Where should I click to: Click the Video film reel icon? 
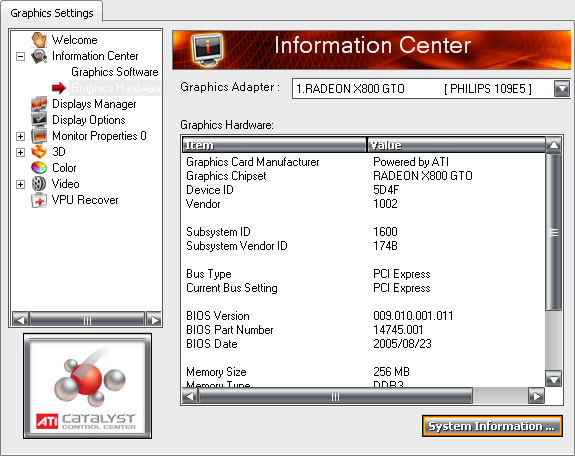tap(39, 184)
